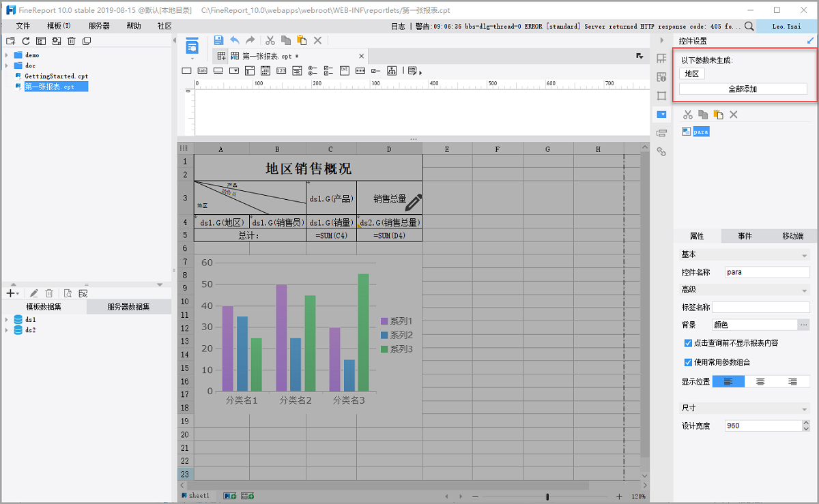Click the trash icon in file panel
This screenshot has height=504, width=819.
[x=71, y=41]
